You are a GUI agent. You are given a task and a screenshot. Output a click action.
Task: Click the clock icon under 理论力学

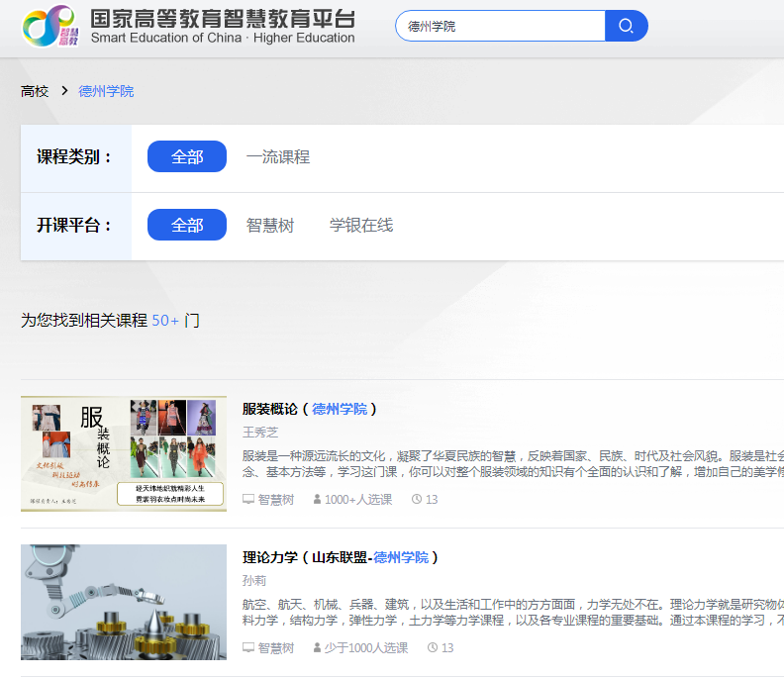point(433,648)
